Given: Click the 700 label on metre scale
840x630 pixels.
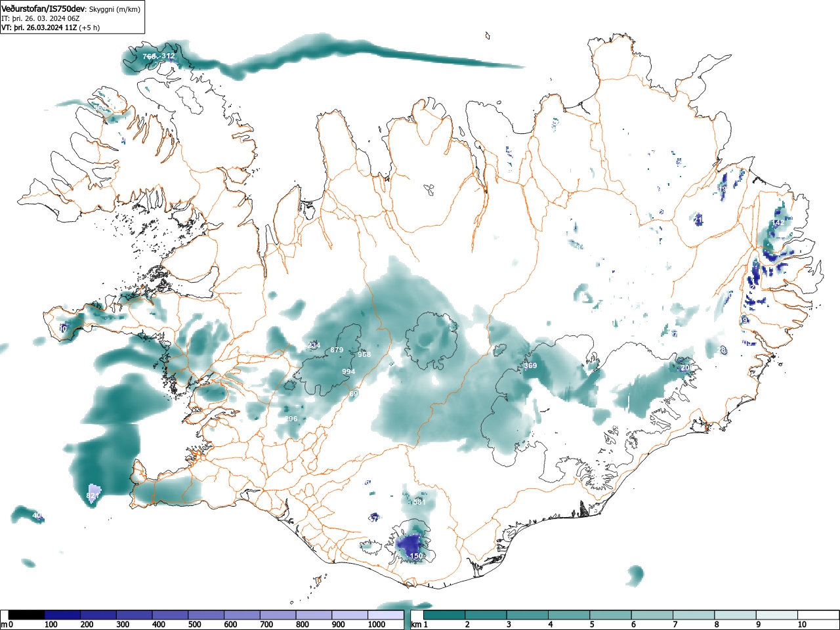Looking at the screenshot, I should (x=267, y=625).
